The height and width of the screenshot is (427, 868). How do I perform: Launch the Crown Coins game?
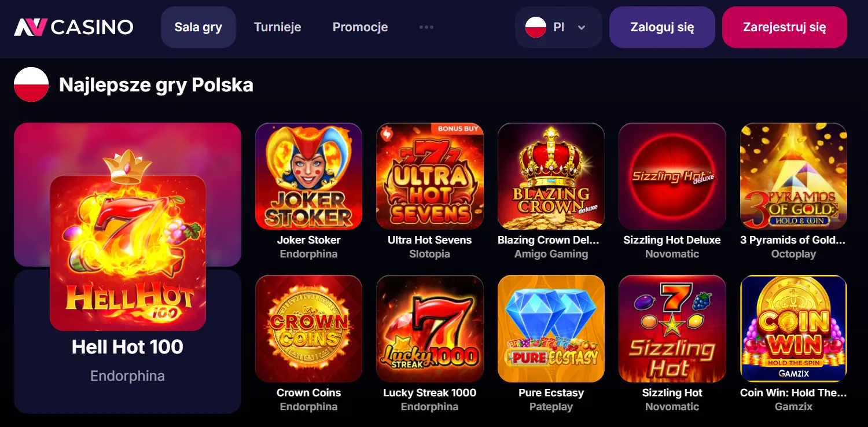(x=308, y=329)
